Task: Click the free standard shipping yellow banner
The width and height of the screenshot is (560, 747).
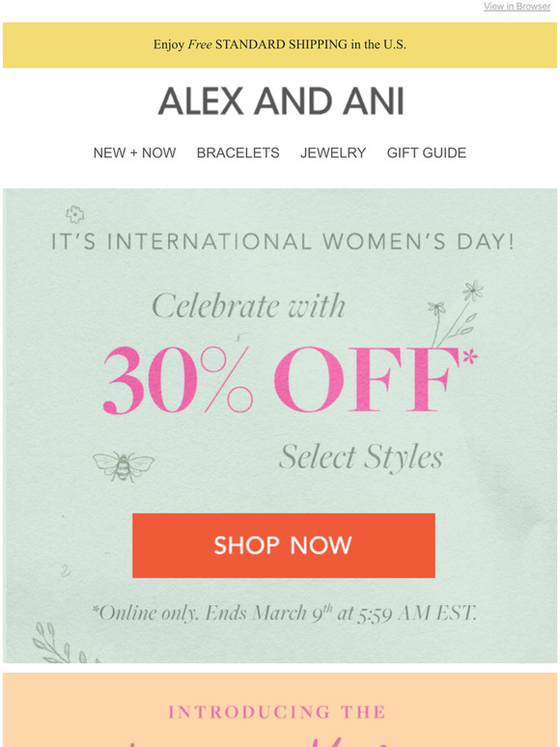Action: click(x=280, y=44)
